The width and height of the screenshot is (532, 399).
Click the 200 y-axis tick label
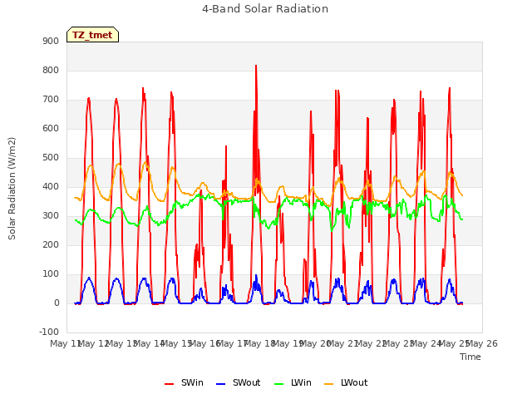coord(51,244)
